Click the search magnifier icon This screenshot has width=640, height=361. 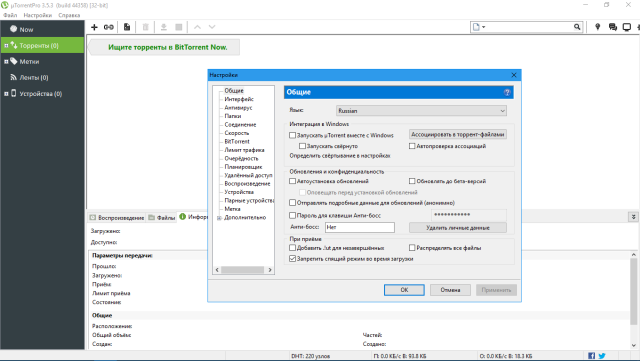coord(577,27)
